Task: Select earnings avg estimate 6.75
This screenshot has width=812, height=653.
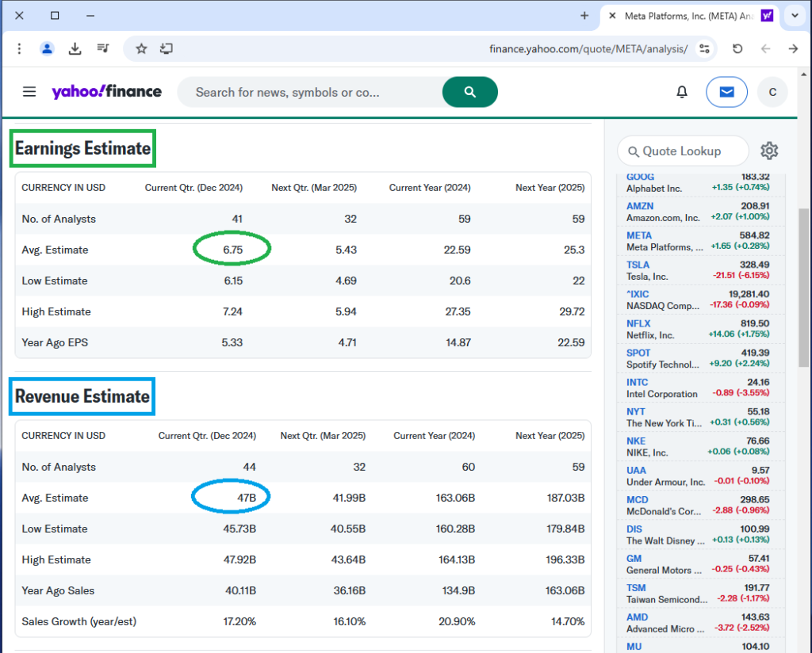Action: coord(232,250)
